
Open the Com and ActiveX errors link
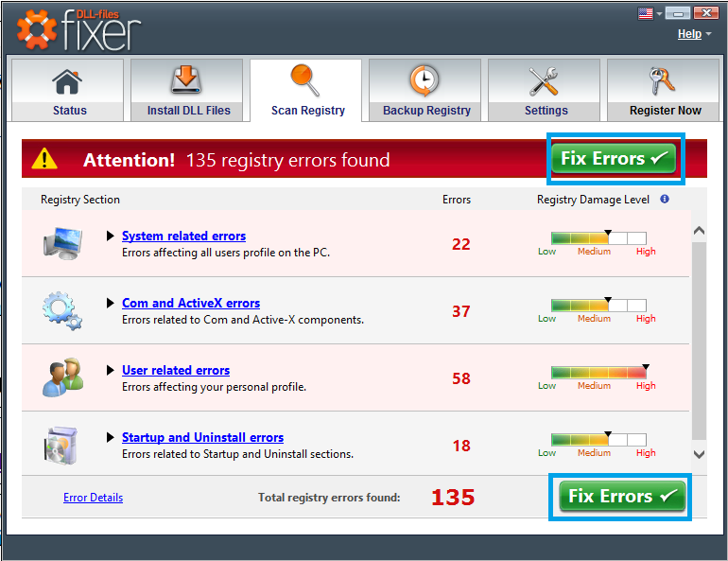pos(191,304)
